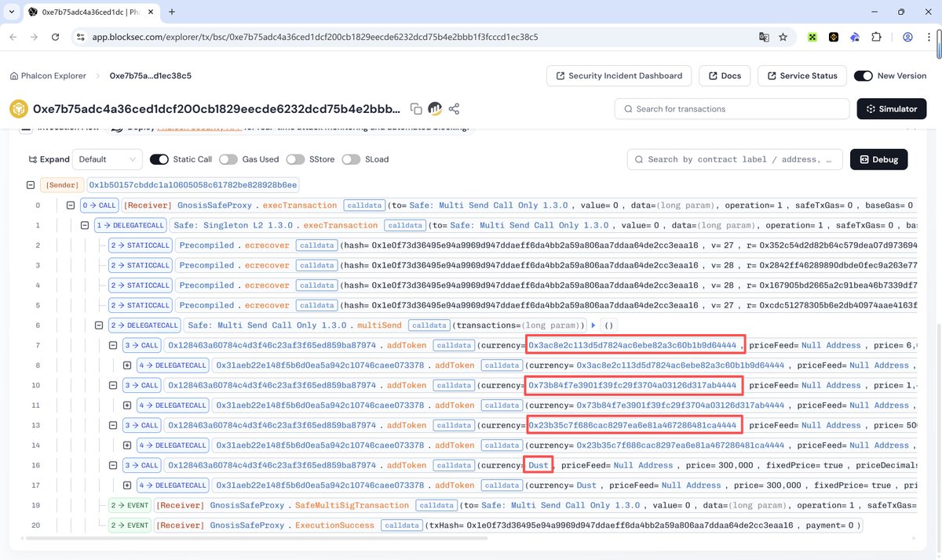Viewport: 942px width, 560px height.
Task: Launch the Simulator button
Action: coord(892,109)
